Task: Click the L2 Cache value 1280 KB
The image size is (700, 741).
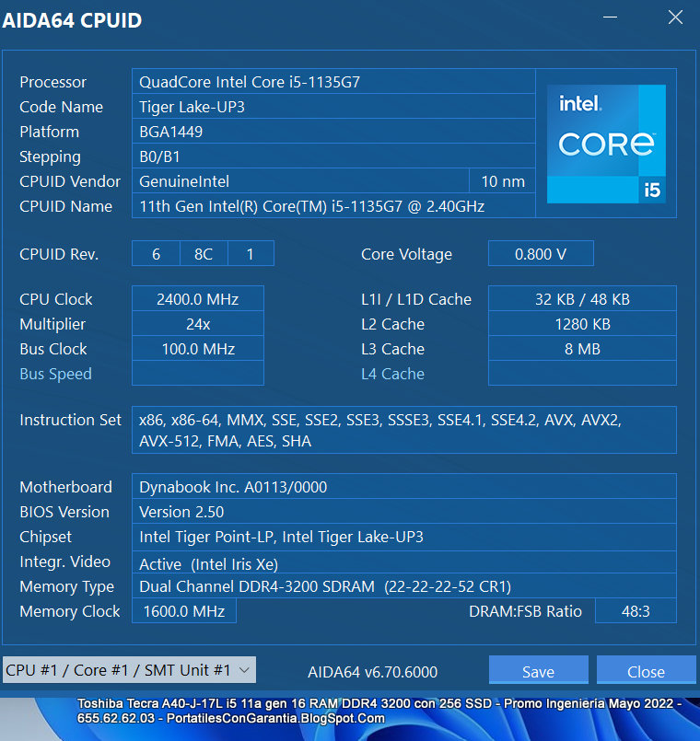Action: (x=582, y=324)
